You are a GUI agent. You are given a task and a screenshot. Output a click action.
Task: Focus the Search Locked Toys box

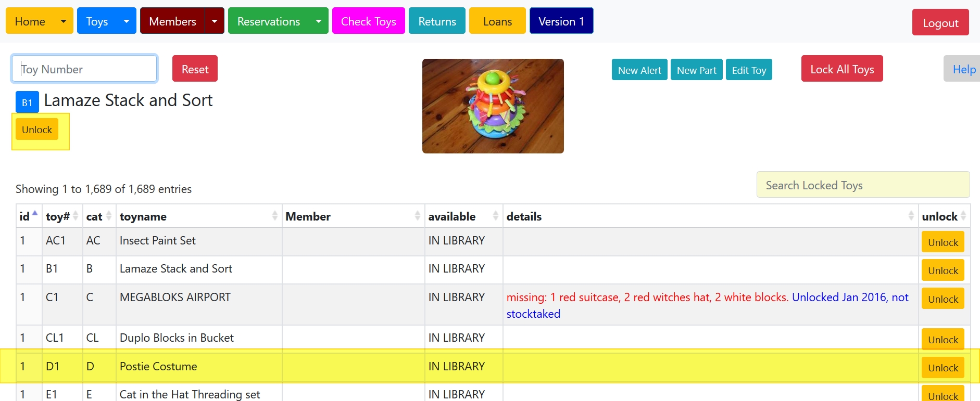coord(863,185)
